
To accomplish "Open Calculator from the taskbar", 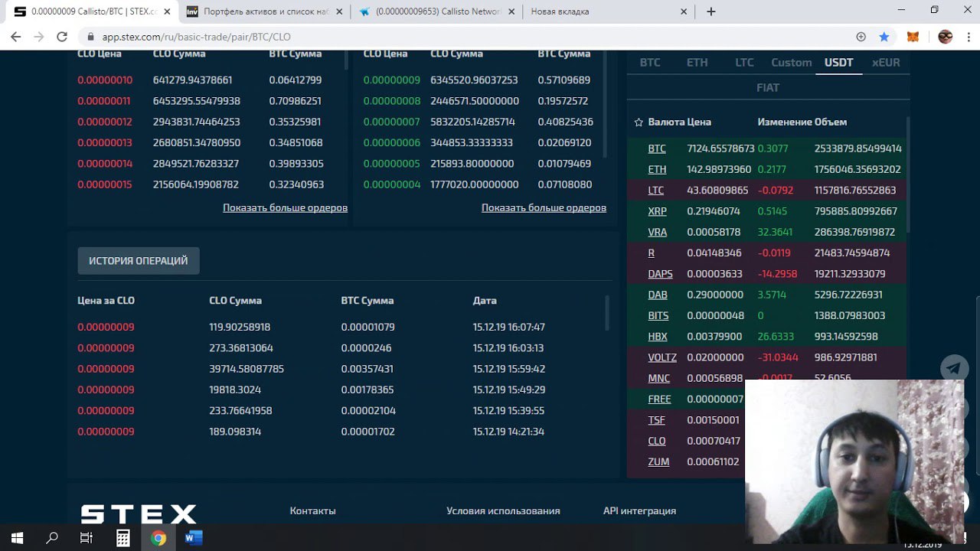I will (x=122, y=538).
